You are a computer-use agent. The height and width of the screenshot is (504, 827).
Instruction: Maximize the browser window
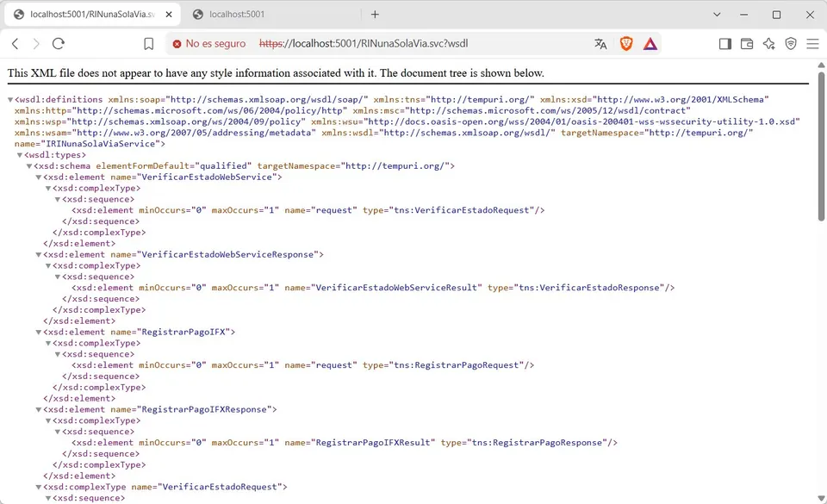pos(776,15)
